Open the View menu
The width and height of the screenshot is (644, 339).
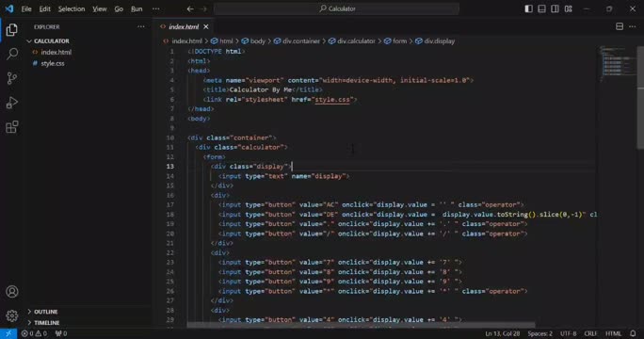click(x=100, y=8)
